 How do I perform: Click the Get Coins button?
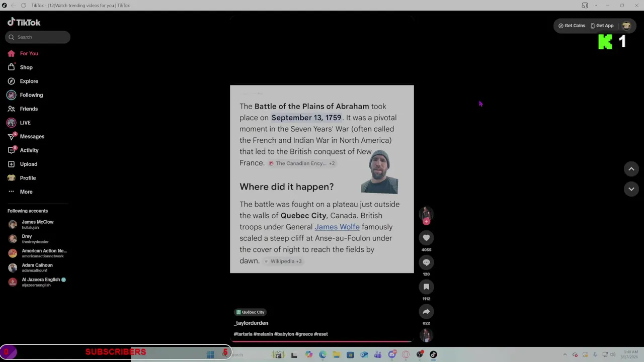click(572, 26)
